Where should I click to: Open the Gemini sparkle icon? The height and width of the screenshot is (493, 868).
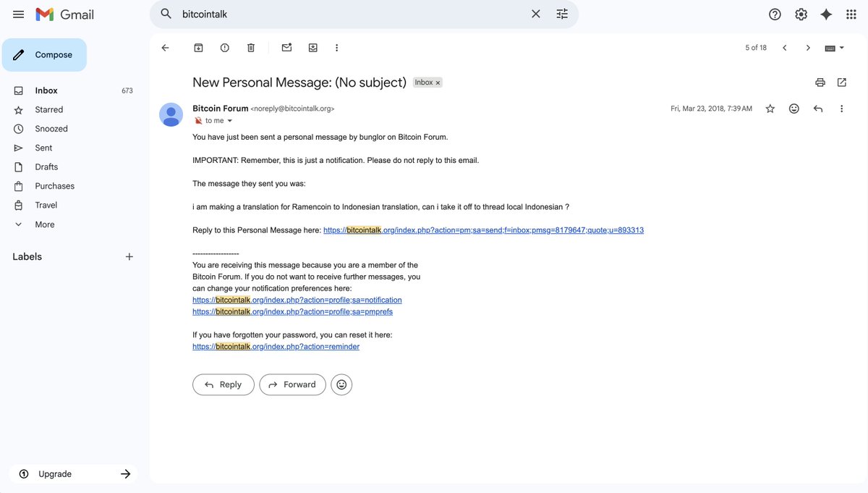(x=826, y=14)
